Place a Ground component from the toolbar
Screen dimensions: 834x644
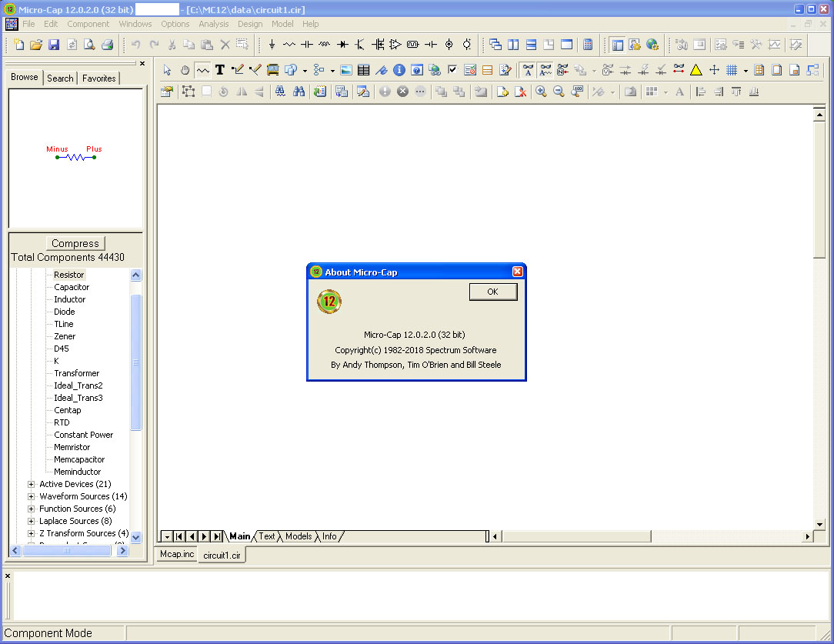pos(272,45)
